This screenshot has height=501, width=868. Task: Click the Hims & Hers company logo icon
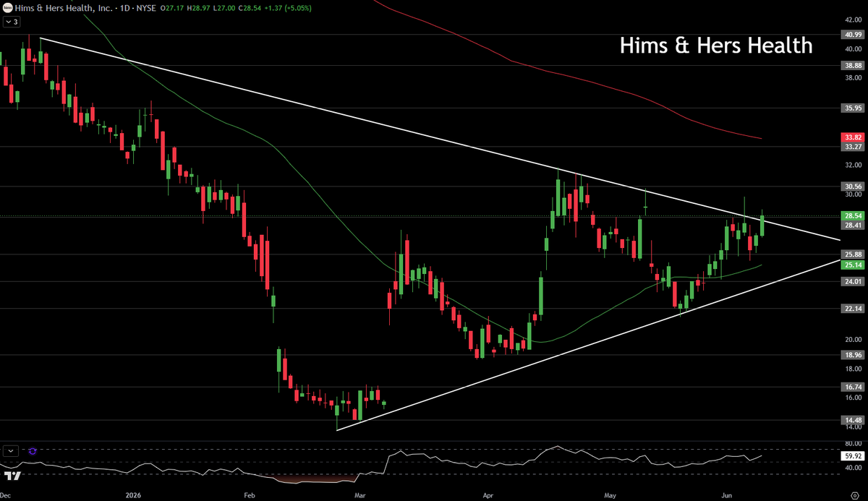click(x=7, y=7)
